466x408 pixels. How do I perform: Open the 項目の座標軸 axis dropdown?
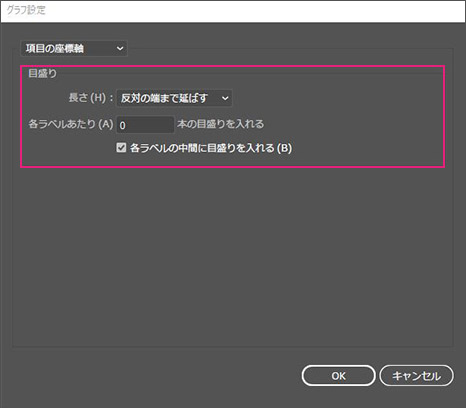[x=74, y=49]
